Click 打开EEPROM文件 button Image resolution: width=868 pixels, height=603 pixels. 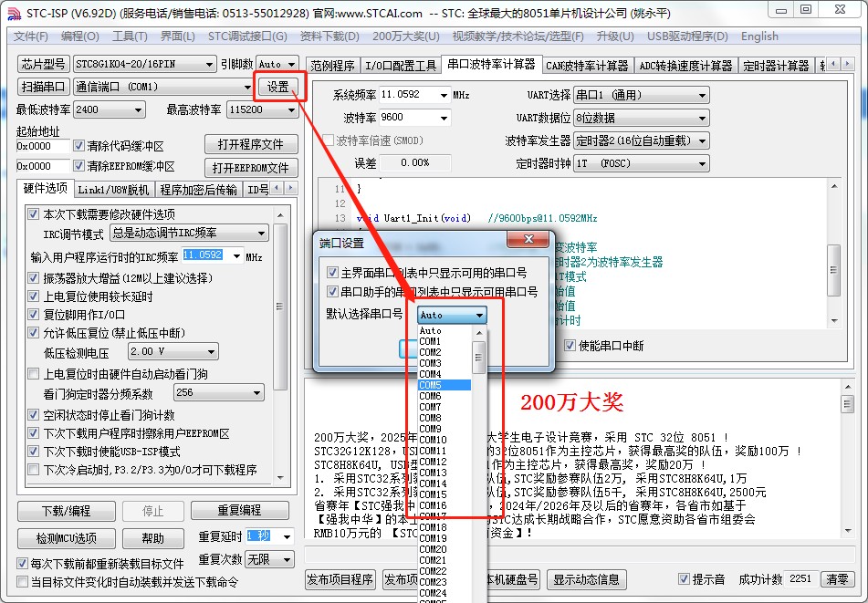pyautogui.click(x=251, y=168)
